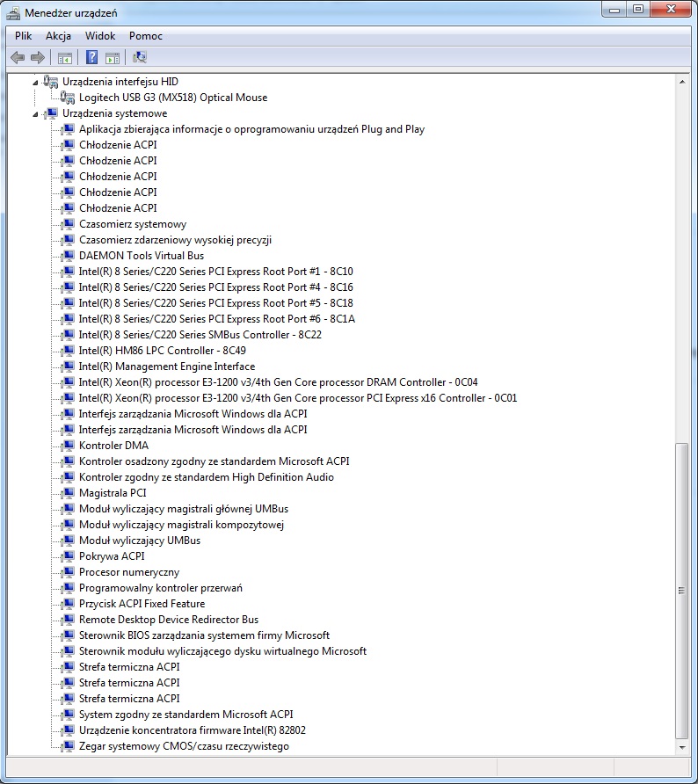Click the Menedżer urządzeń title bar icon
698x784 pixels.
[x=13, y=13]
